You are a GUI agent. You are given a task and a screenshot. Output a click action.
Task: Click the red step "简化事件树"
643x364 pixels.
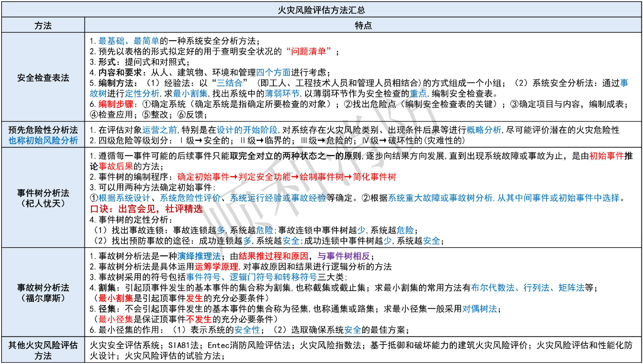pos(374,177)
